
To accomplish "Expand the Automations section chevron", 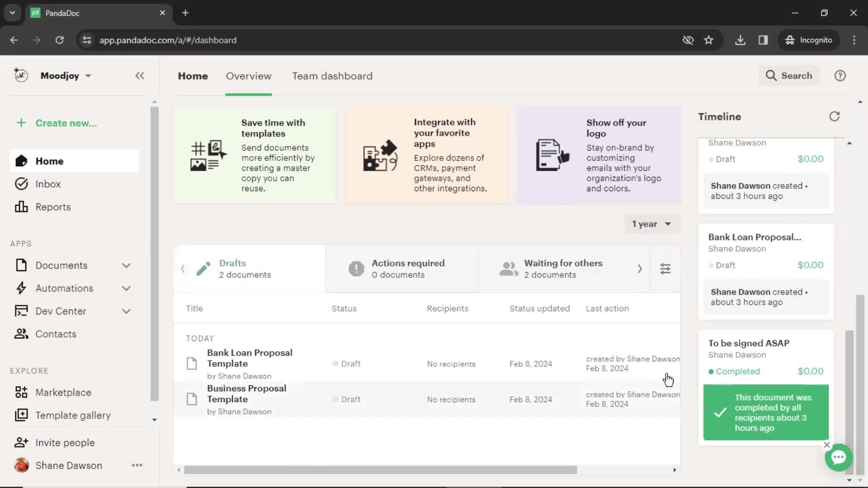I will pos(126,288).
